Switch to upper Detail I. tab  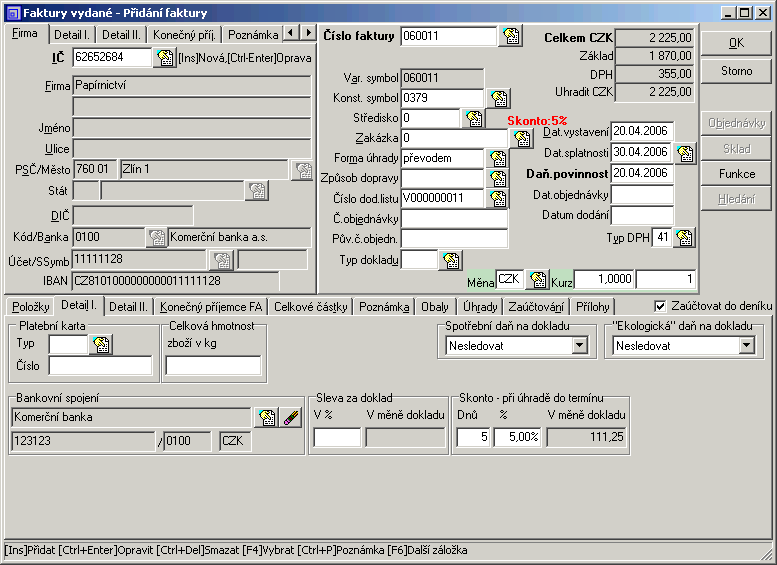coord(72,35)
